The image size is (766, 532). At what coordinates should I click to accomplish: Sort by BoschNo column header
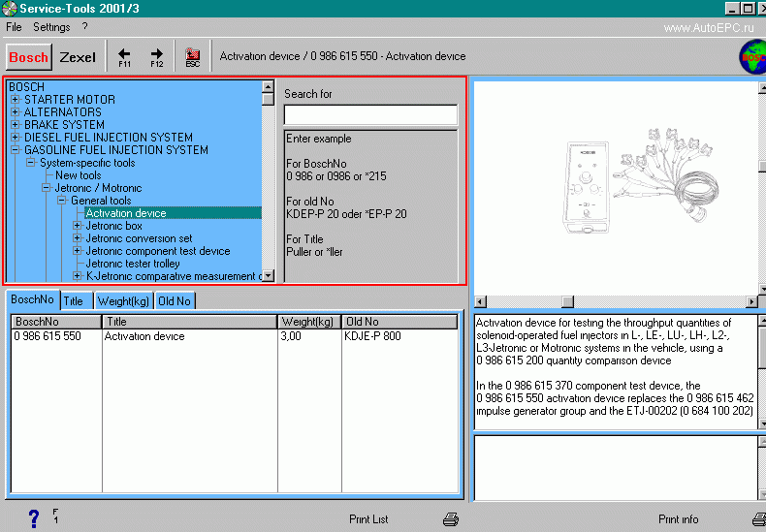[56, 322]
